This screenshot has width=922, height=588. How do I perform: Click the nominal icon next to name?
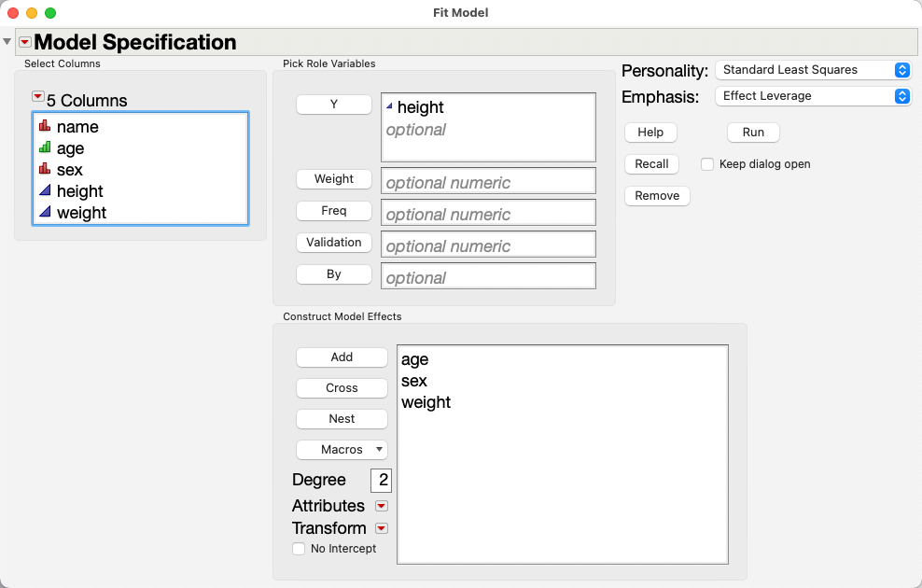coord(44,126)
